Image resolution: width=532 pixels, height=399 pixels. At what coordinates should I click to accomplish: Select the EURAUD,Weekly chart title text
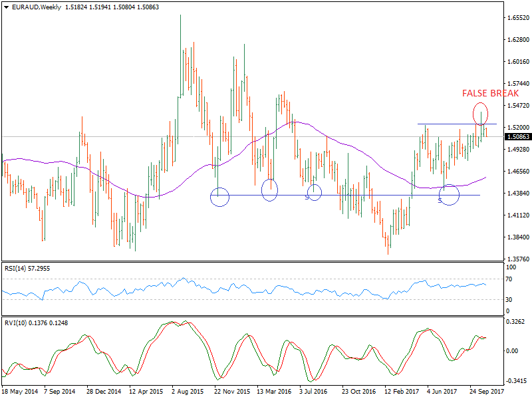coord(35,7)
